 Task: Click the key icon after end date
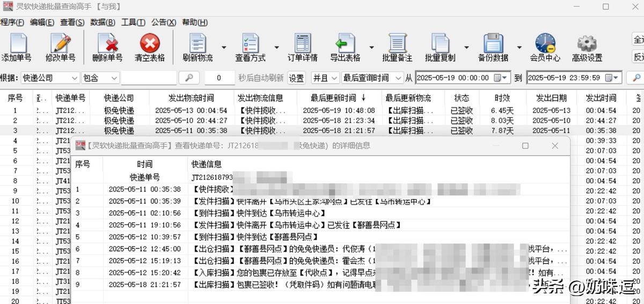(636, 78)
